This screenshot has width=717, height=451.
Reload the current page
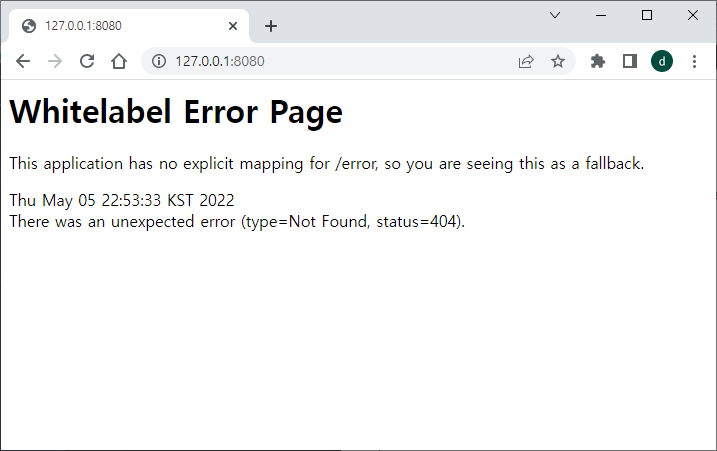tap(87, 61)
